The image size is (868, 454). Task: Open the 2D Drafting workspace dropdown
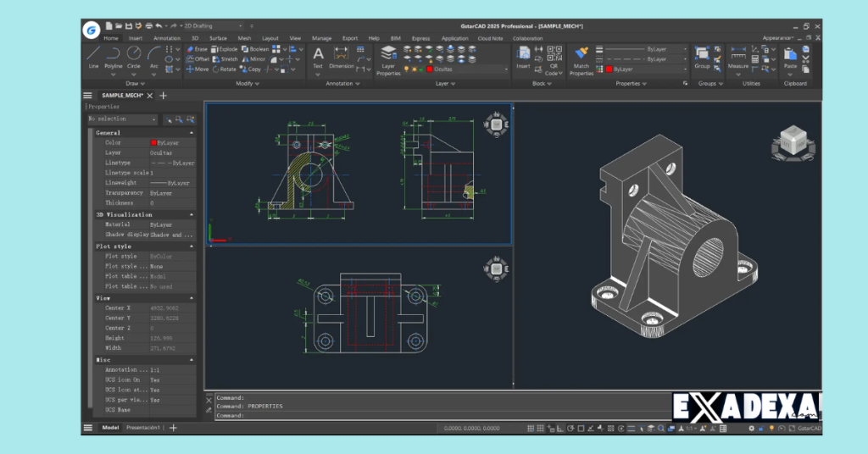(x=213, y=26)
